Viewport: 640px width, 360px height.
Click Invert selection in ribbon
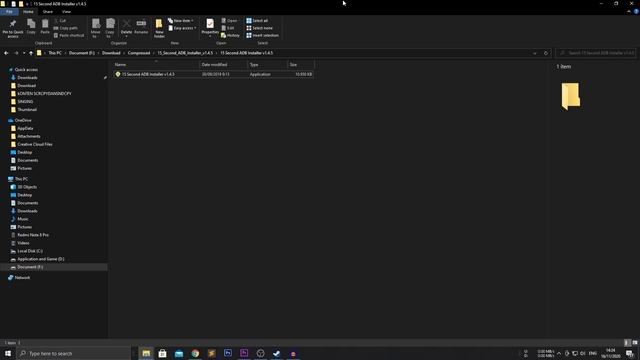(x=262, y=36)
